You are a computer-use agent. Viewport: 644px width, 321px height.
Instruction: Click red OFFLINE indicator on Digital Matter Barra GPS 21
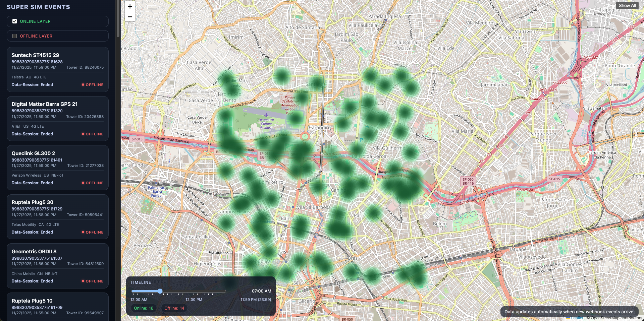(x=83, y=134)
